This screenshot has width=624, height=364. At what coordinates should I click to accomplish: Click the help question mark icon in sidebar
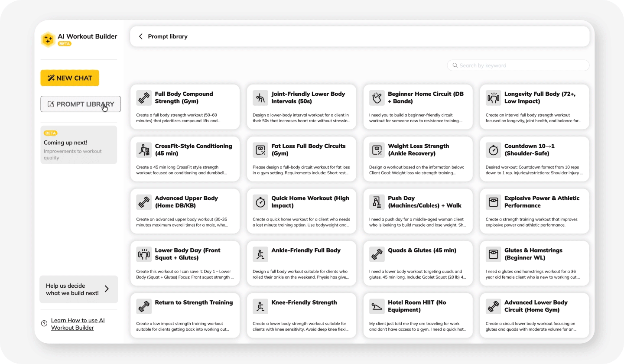[44, 323]
